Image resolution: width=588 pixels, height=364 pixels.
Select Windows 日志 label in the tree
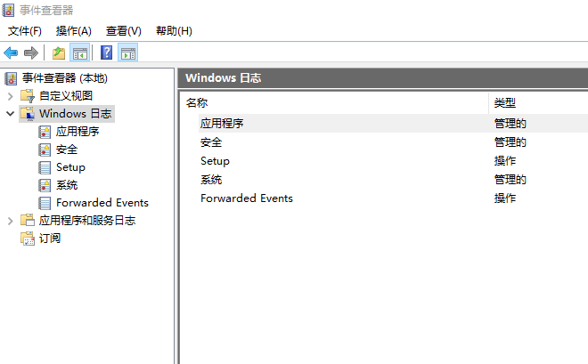[76, 113]
